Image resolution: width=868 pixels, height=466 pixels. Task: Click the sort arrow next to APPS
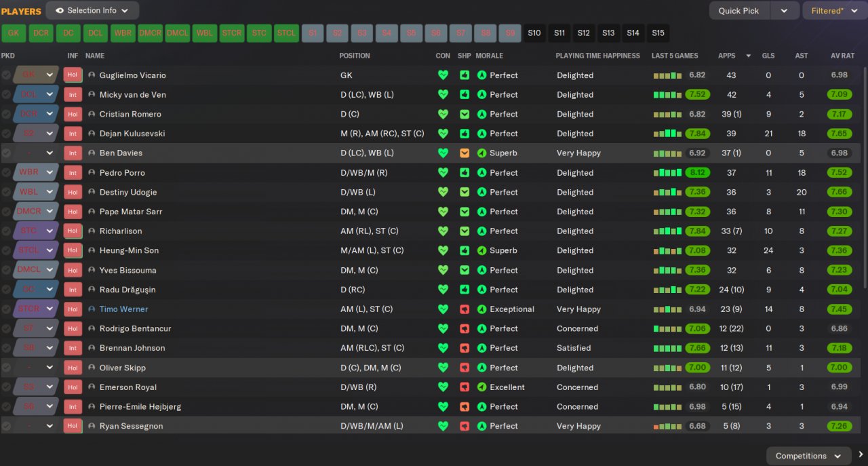tap(748, 56)
